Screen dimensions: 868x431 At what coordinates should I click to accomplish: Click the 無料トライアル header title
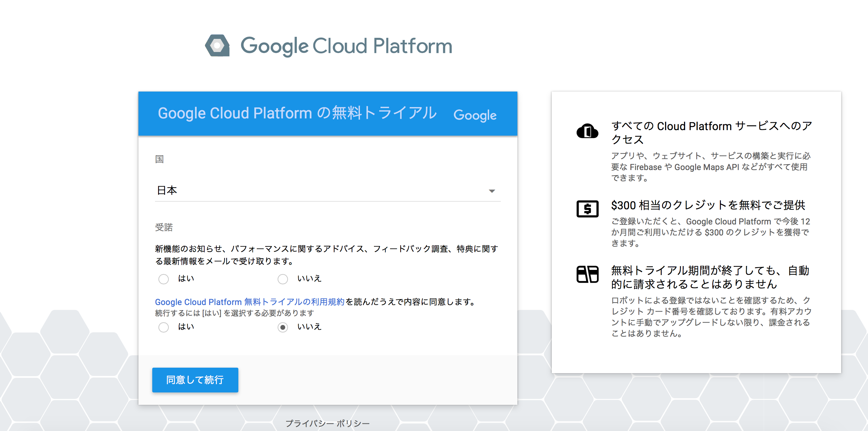coord(297,113)
